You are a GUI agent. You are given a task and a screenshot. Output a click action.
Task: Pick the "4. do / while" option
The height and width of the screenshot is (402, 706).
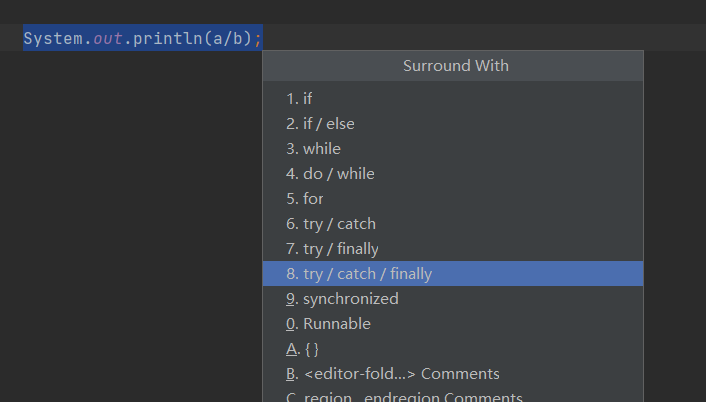[x=330, y=174]
